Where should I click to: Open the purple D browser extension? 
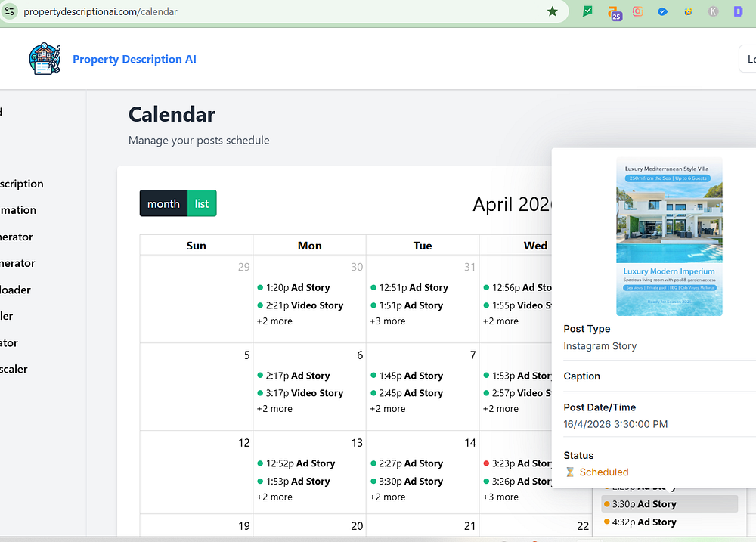(738, 11)
